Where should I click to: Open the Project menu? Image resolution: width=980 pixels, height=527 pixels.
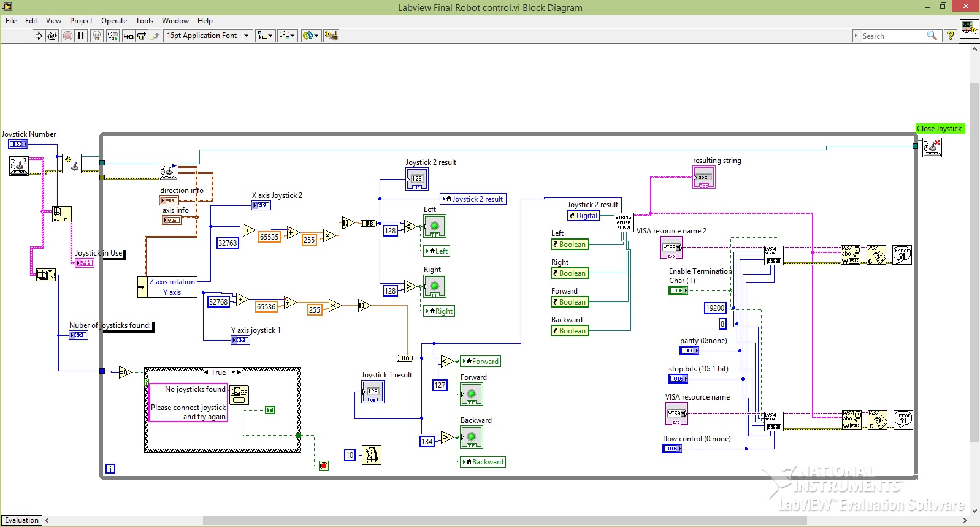click(x=81, y=20)
